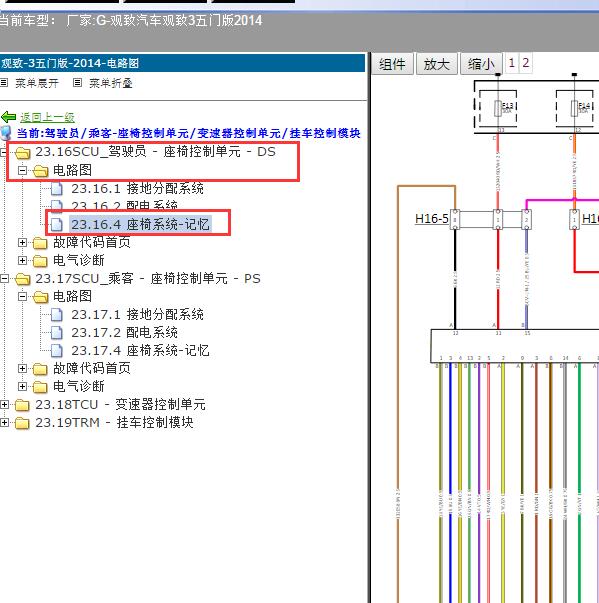This screenshot has height=603, width=599.
Task: Click the 缩小 zoom-out button
Action: click(481, 64)
